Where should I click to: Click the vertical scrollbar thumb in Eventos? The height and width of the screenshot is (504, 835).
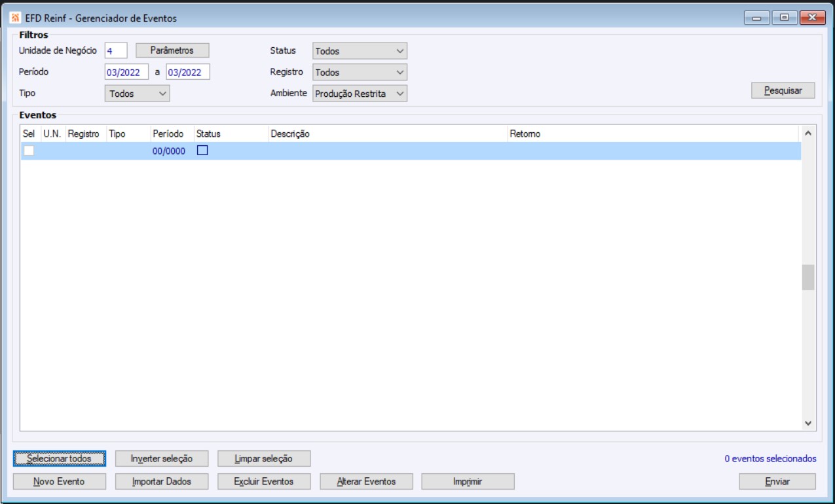point(808,277)
